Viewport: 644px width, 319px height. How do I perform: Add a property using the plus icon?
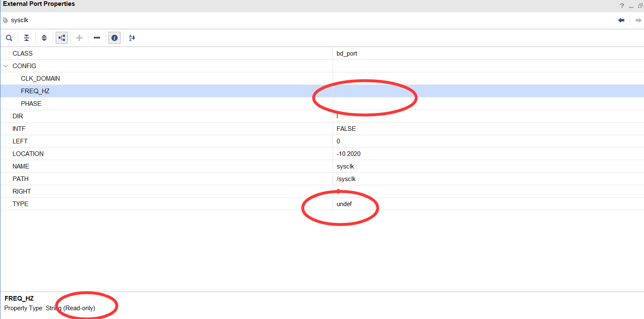[79, 38]
